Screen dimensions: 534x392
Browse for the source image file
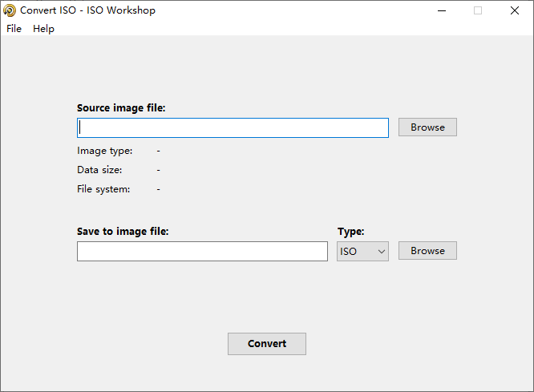tap(427, 127)
